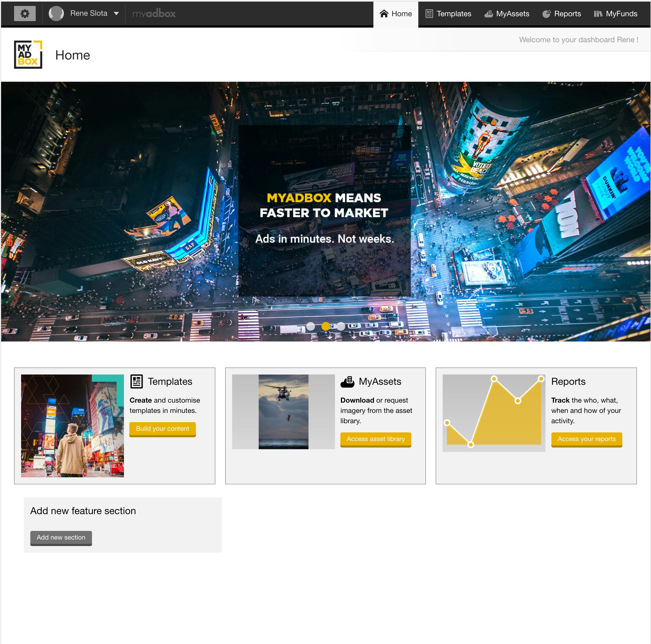Click the Templates card heading
This screenshot has width=651, height=644.
[x=170, y=382]
